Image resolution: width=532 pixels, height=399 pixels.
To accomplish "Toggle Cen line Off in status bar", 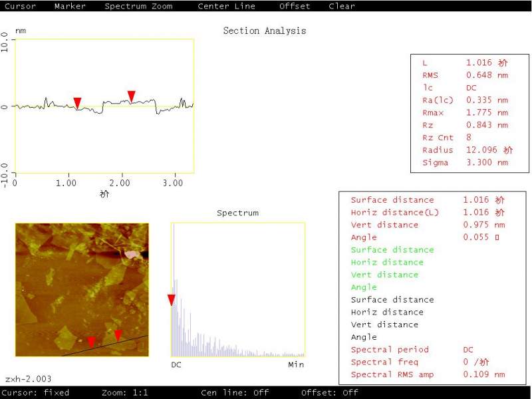I will click(x=235, y=393).
